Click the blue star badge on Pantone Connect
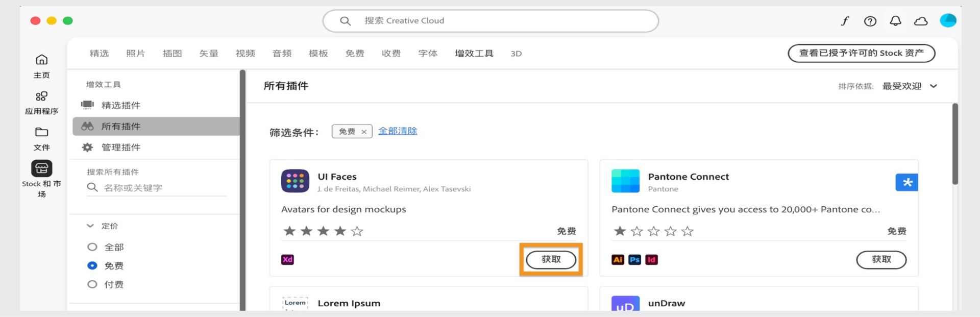The height and width of the screenshot is (317, 980). pyautogui.click(x=906, y=182)
